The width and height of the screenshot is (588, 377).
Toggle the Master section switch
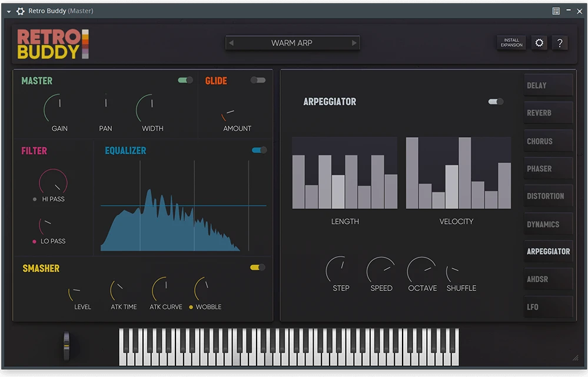click(x=185, y=80)
